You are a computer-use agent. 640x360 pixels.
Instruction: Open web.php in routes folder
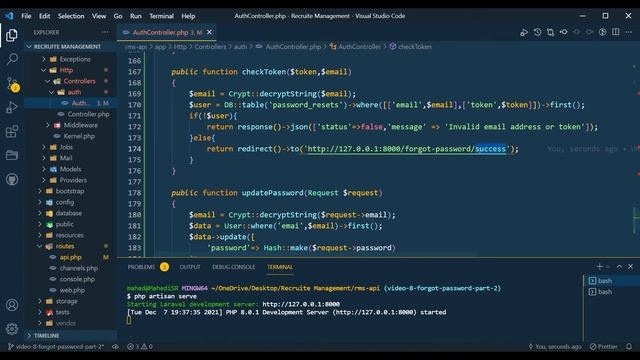pyautogui.click(x=72, y=291)
